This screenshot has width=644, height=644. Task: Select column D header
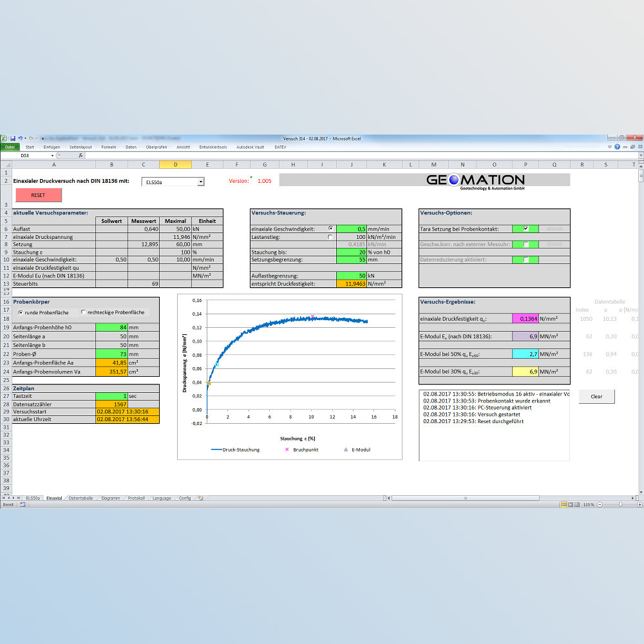175,165
